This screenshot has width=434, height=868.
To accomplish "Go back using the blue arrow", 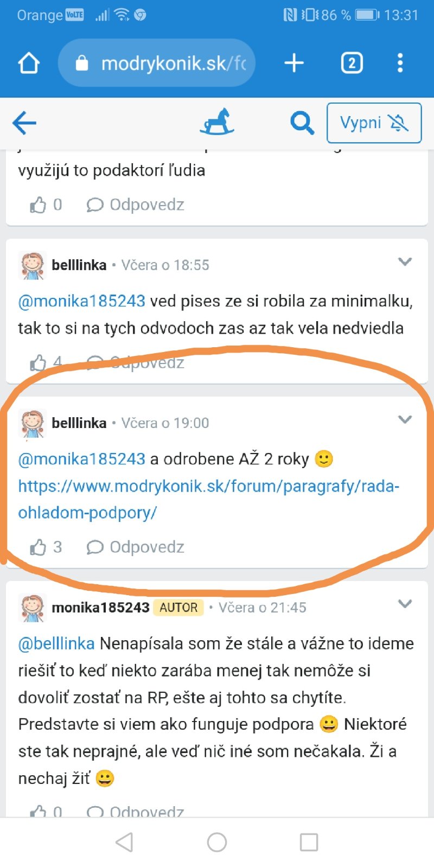I will [24, 123].
